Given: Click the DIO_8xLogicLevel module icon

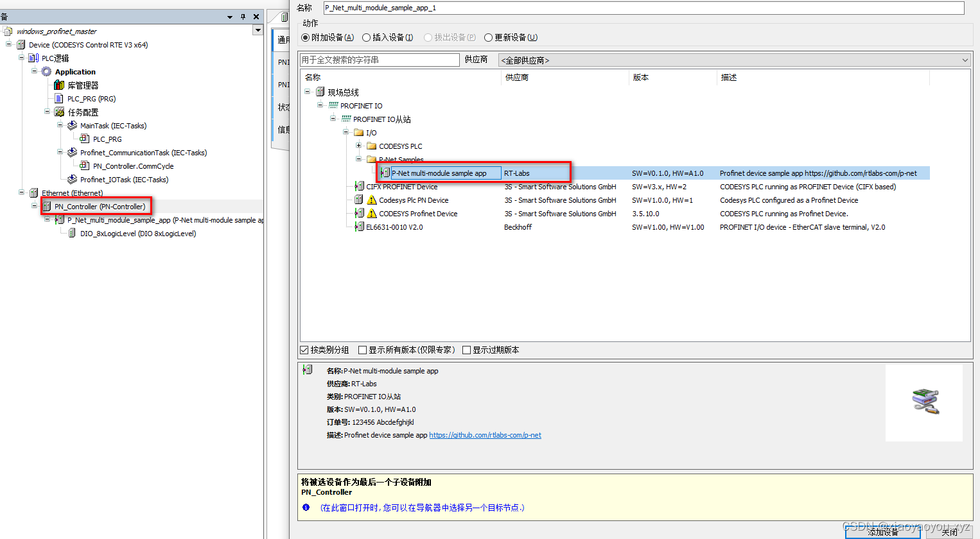Looking at the screenshot, I should pos(72,234).
